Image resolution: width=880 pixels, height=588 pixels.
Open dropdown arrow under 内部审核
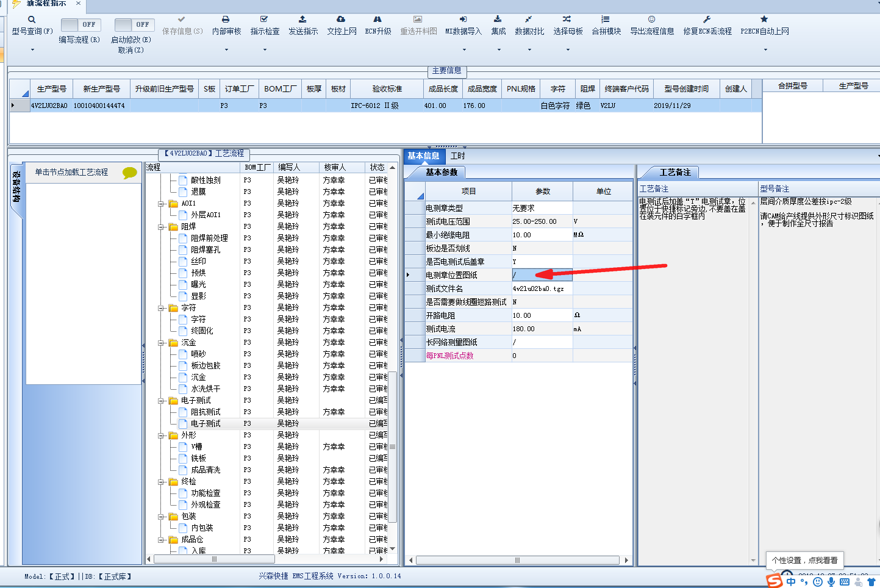click(226, 50)
